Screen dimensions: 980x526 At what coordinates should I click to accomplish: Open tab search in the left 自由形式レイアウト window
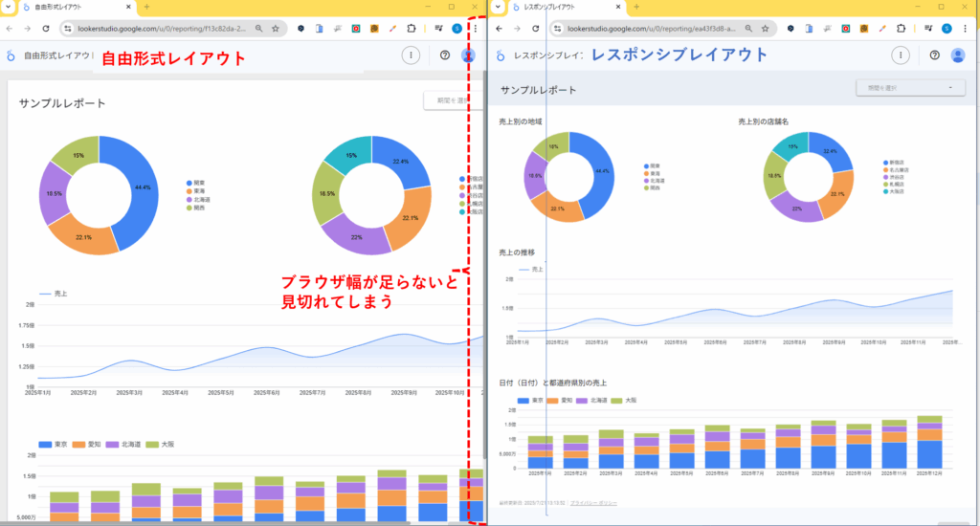point(8,7)
